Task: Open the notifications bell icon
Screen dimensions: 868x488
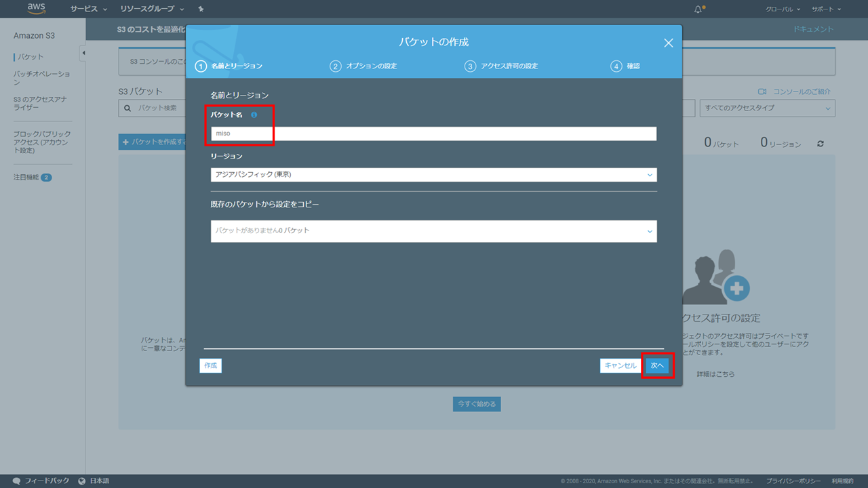Action: click(698, 9)
